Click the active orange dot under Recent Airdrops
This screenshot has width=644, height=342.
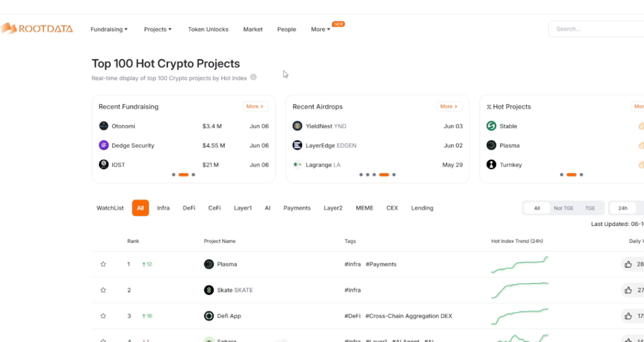click(x=384, y=175)
